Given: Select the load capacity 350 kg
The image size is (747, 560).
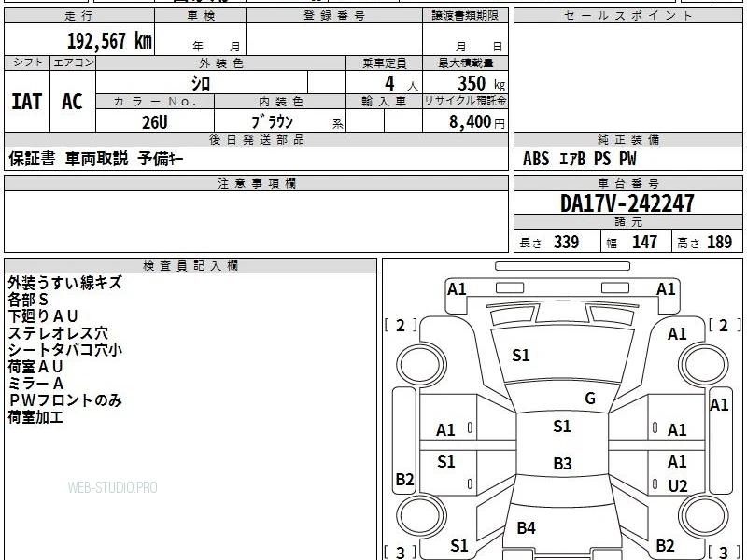Looking at the screenshot, I should click(481, 84).
